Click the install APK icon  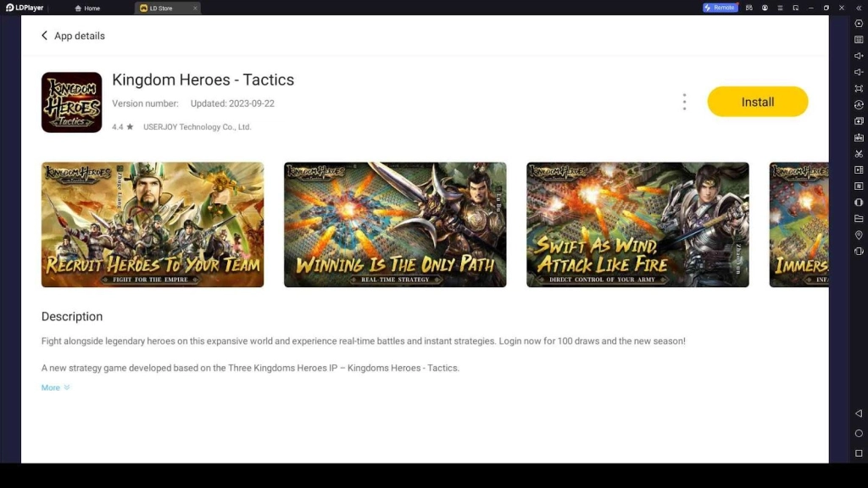point(859,137)
